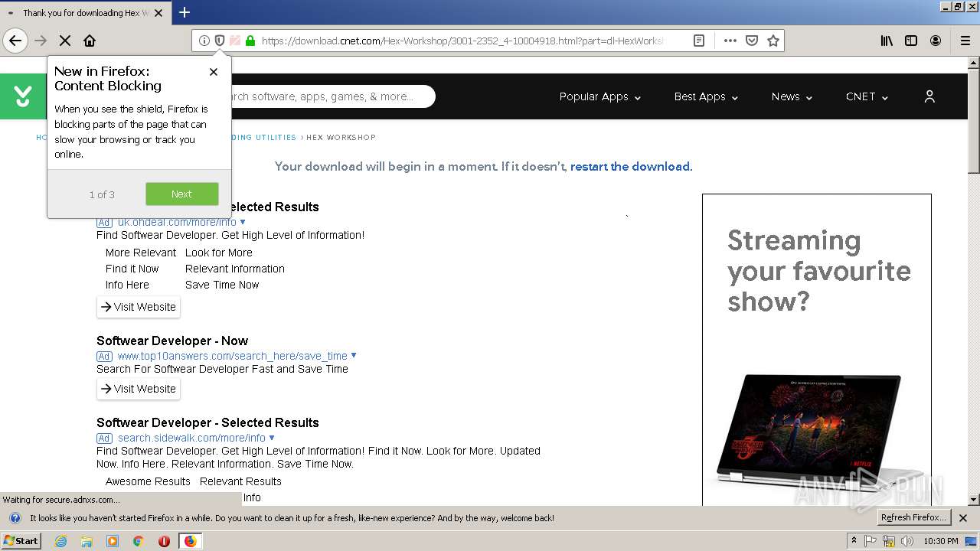Open the Firefox hamburger menu

tap(965, 41)
